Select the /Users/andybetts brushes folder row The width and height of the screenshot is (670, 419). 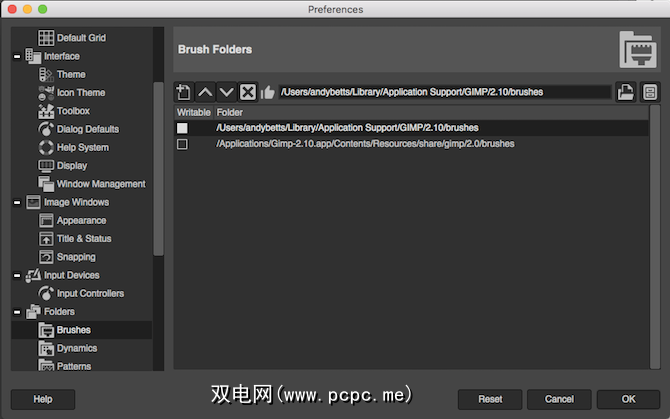tap(411, 128)
